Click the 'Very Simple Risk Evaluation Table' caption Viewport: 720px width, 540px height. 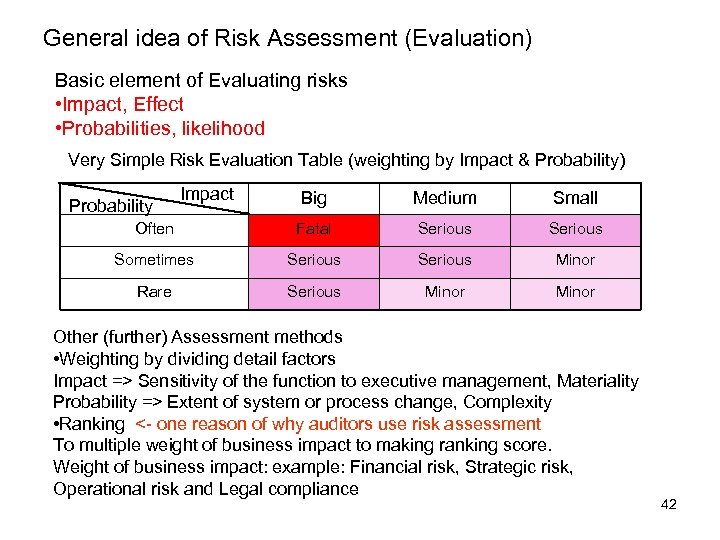click(x=346, y=159)
